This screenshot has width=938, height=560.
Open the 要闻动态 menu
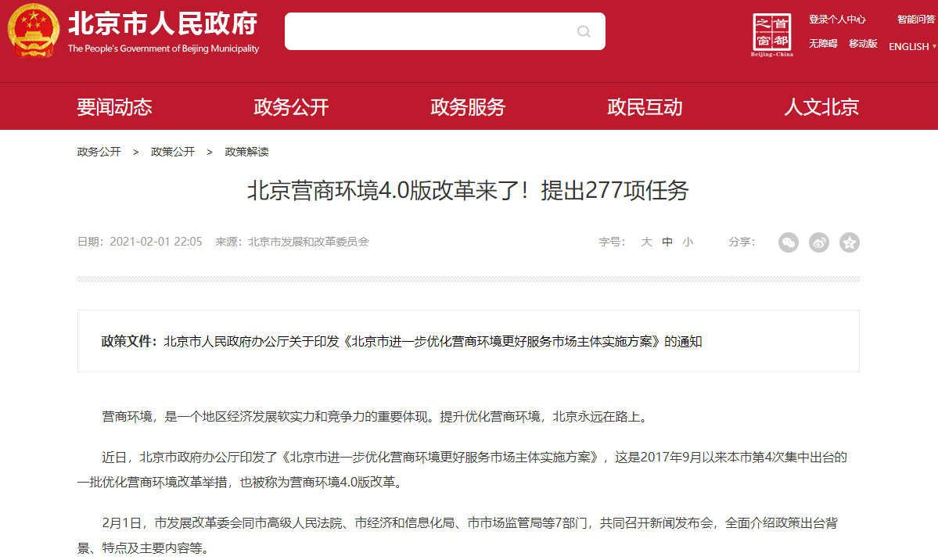pos(114,107)
